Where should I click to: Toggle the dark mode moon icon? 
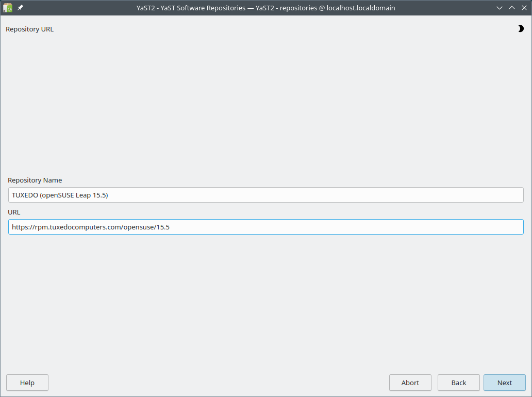click(x=521, y=29)
